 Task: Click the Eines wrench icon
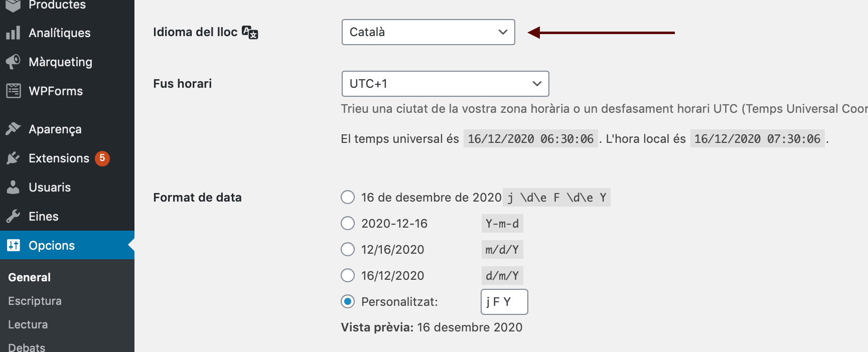pyautogui.click(x=13, y=216)
